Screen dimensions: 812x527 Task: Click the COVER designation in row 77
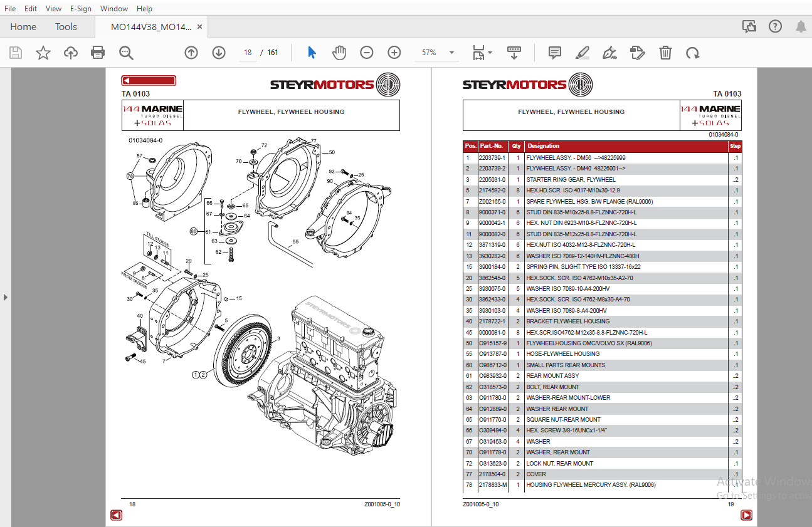536,474
